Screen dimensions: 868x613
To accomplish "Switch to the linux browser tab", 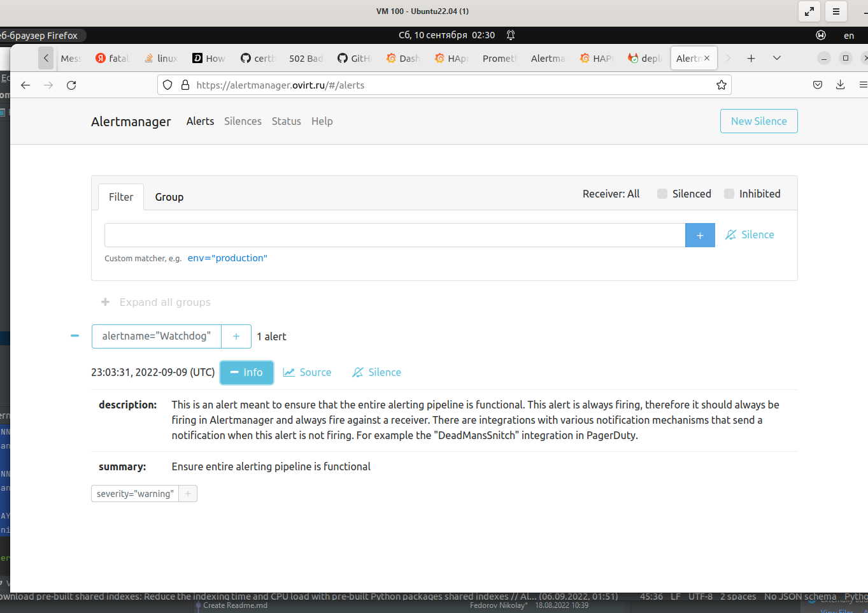I will click(161, 58).
